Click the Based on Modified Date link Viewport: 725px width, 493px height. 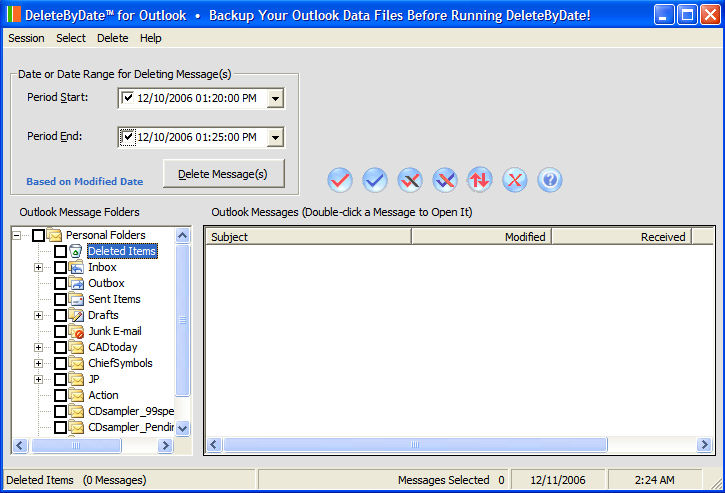point(85,181)
